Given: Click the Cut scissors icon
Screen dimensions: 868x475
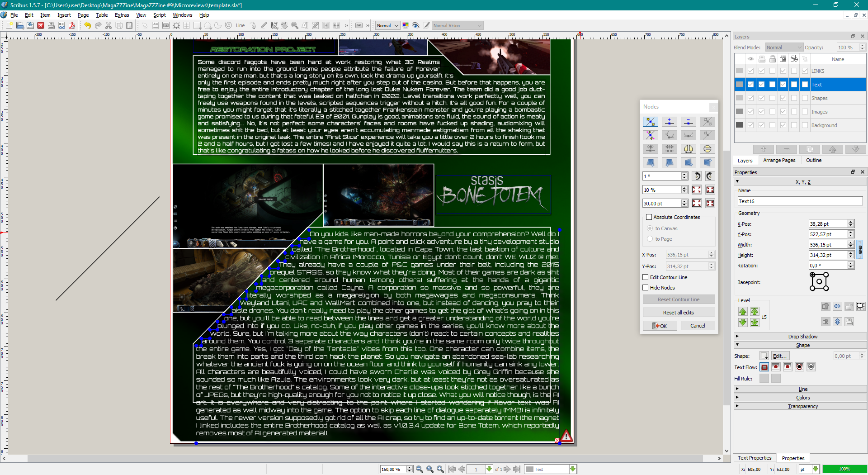Looking at the screenshot, I should 108,25.
